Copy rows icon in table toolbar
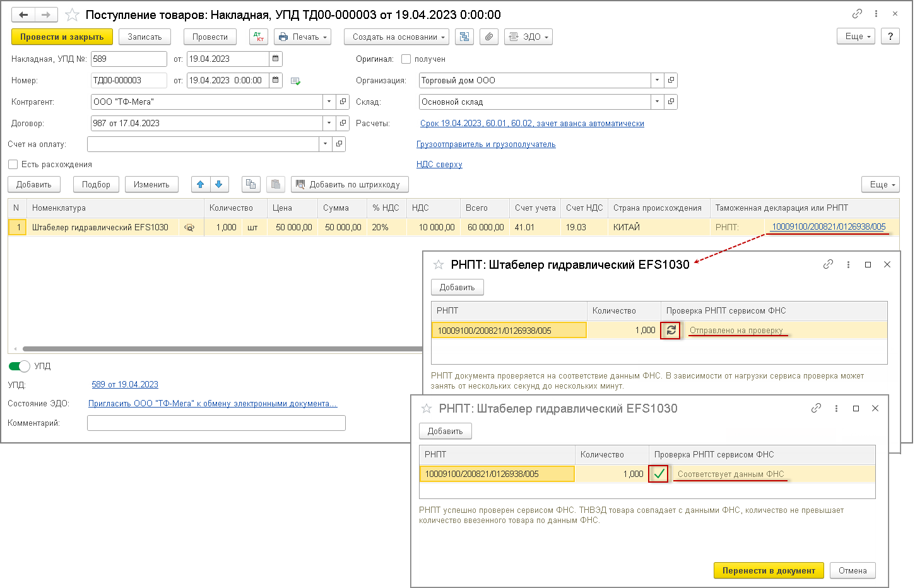 [251, 184]
